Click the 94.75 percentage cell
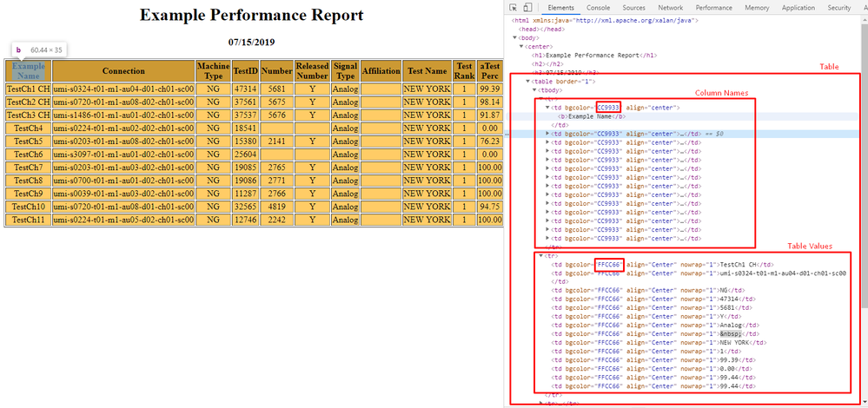Image resolution: width=868 pixels, height=408 pixels. [490, 207]
